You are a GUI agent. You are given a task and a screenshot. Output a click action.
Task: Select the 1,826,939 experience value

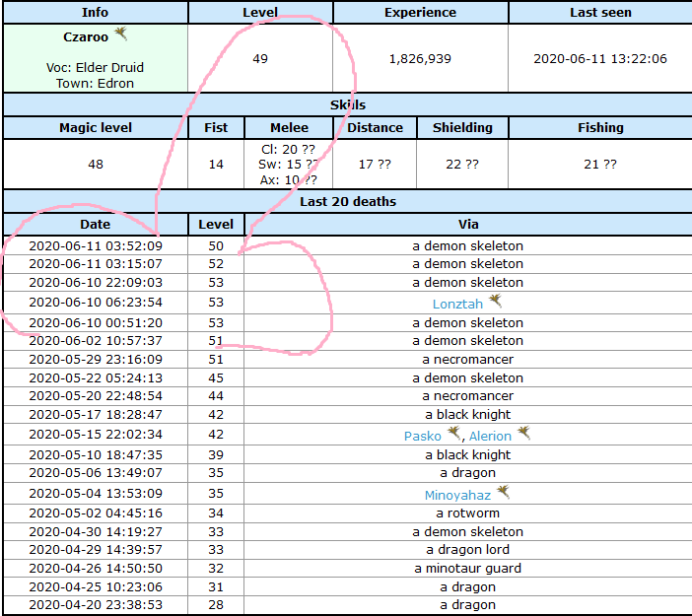pos(420,58)
